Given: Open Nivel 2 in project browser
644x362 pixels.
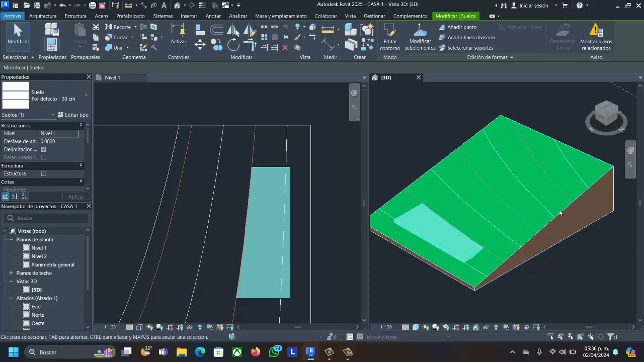Looking at the screenshot, I should (39, 256).
